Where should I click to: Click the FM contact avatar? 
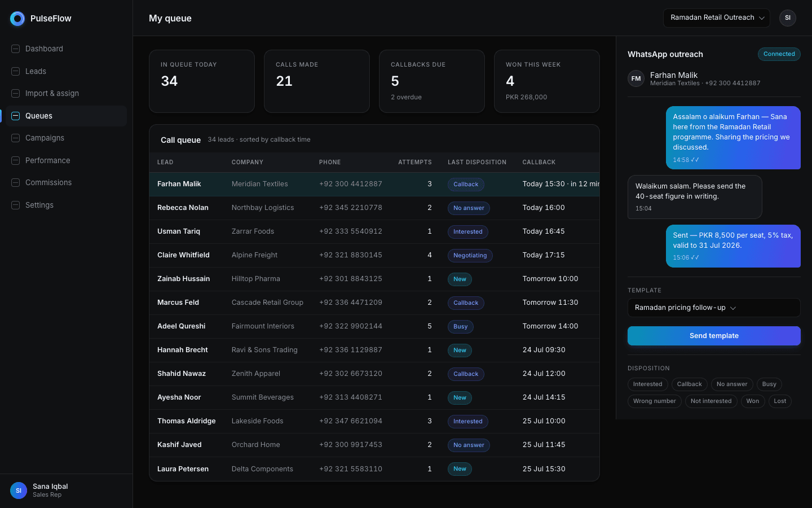[636, 78]
